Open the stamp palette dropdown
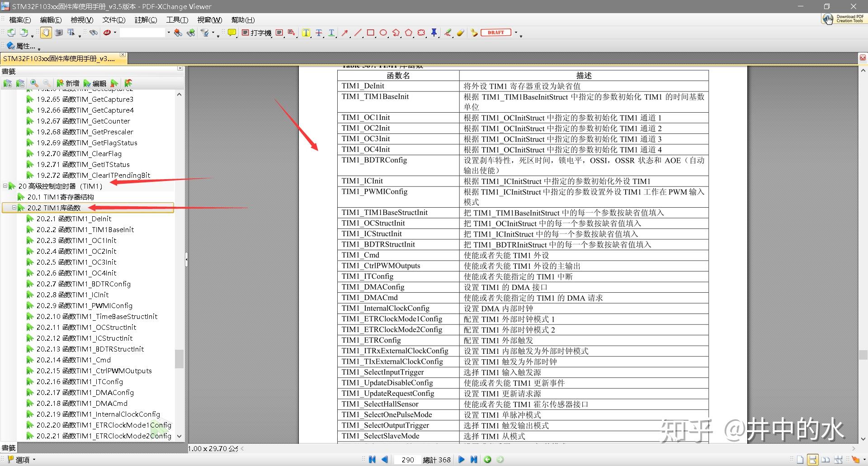This screenshot has height=466, width=868. 516,33
